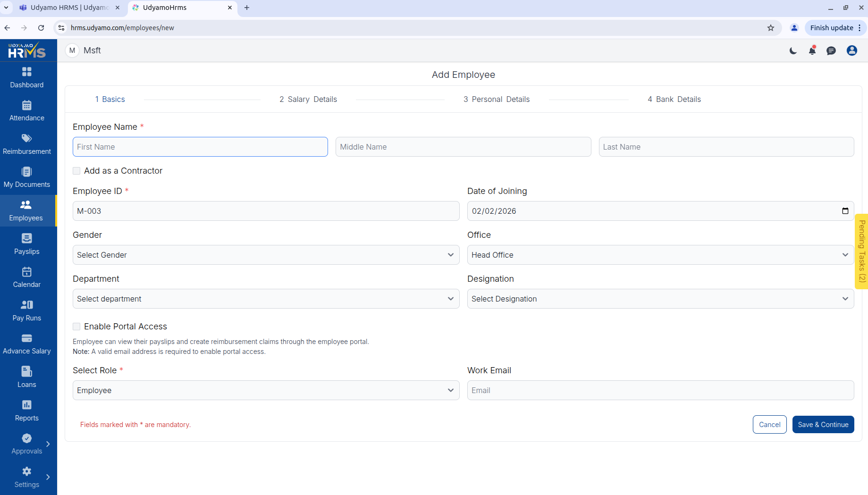Close the UdyamoHrms browser tab
The image size is (868, 495).
coord(230,8)
